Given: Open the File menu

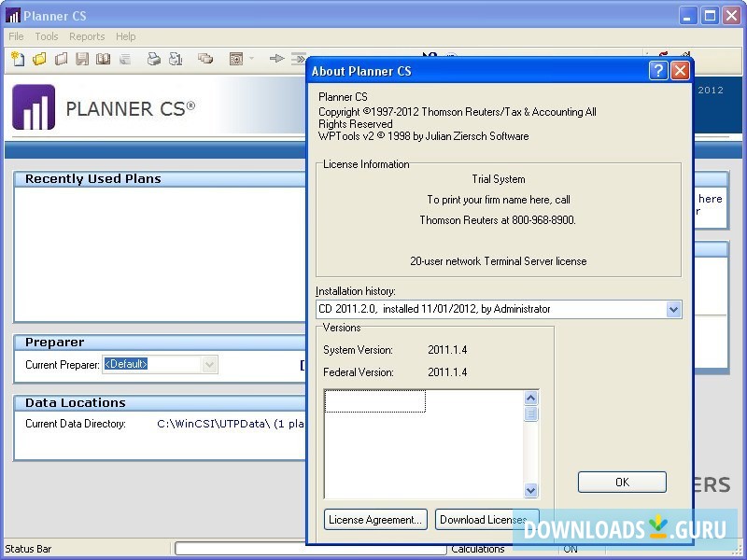Looking at the screenshot, I should (x=15, y=36).
